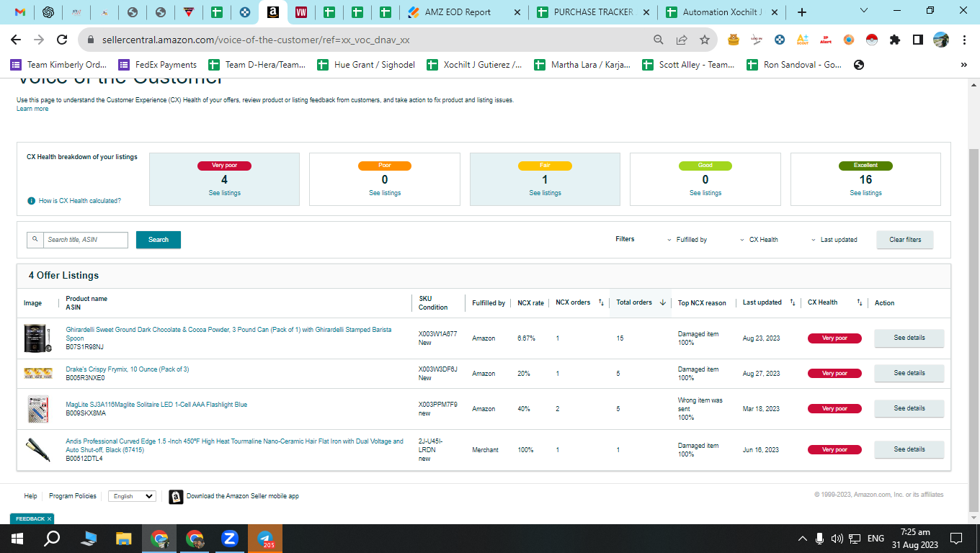980x553 pixels.
Task: Open a new browser tab
Action: pos(802,12)
